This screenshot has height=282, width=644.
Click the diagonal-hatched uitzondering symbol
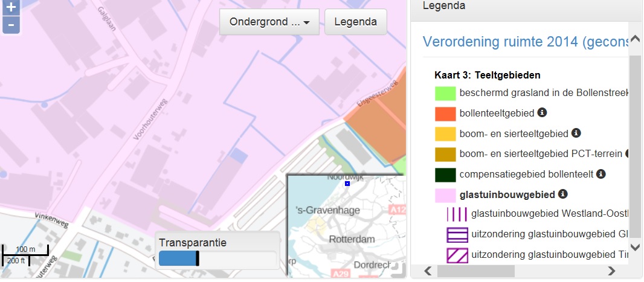click(457, 255)
